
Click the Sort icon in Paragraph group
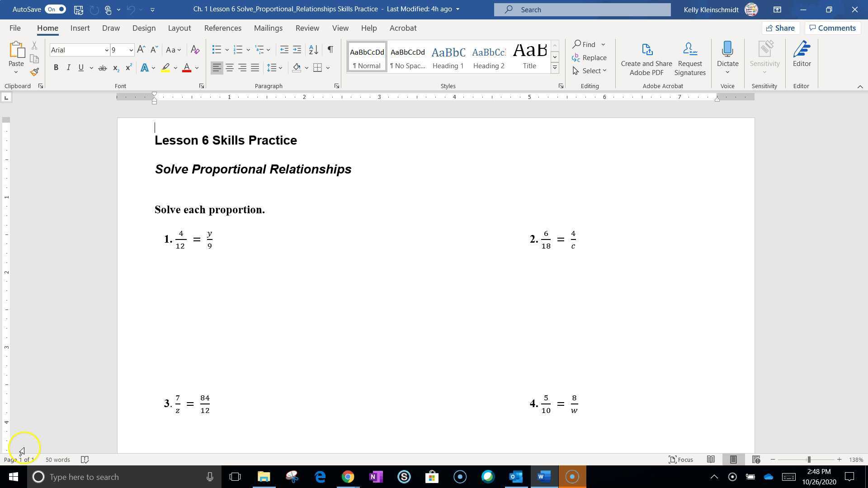point(313,50)
